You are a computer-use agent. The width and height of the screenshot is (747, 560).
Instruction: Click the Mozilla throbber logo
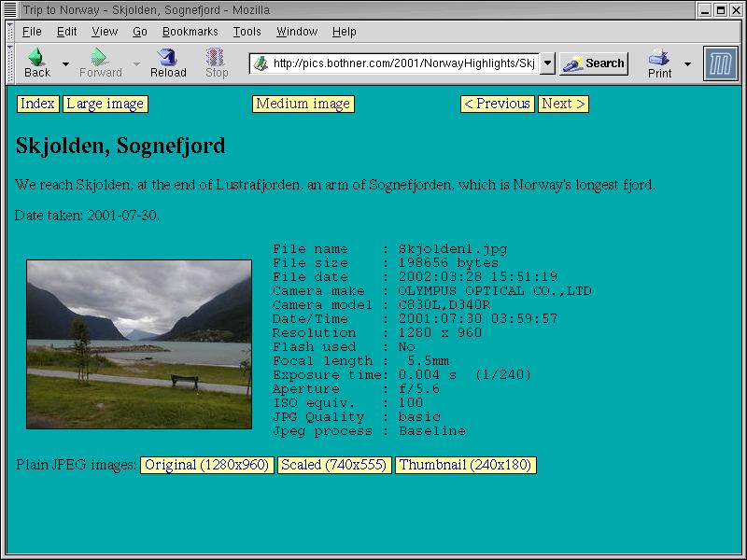coord(720,63)
